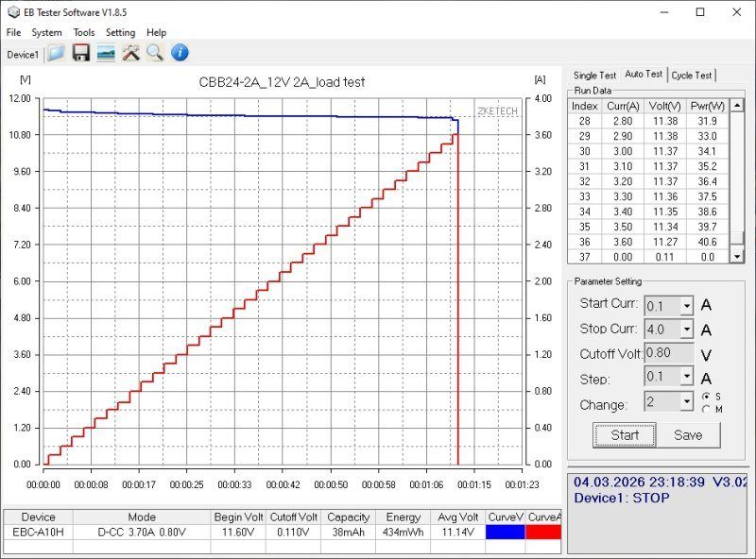Click the app icon in title bar

(x=11, y=12)
